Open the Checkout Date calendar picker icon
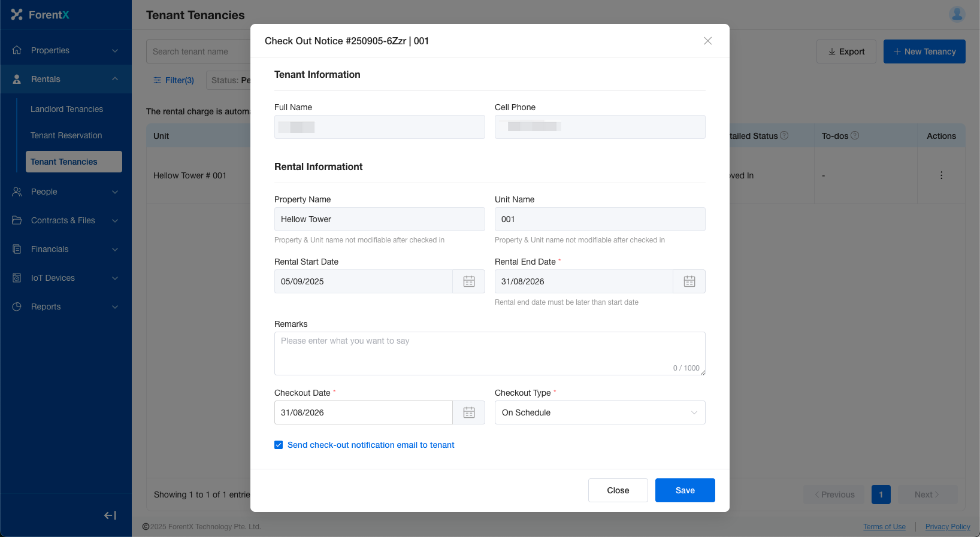The width and height of the screenshot is (980, 537). pyautogui.click(x=468, y=412)
